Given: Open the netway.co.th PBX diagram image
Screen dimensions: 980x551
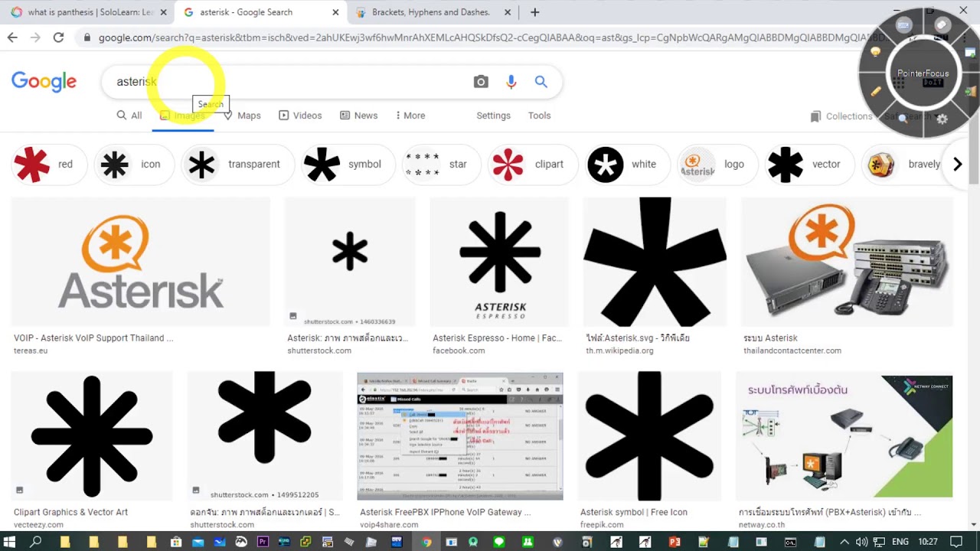Looking at the screenshot, I should [x=844, y=436].
